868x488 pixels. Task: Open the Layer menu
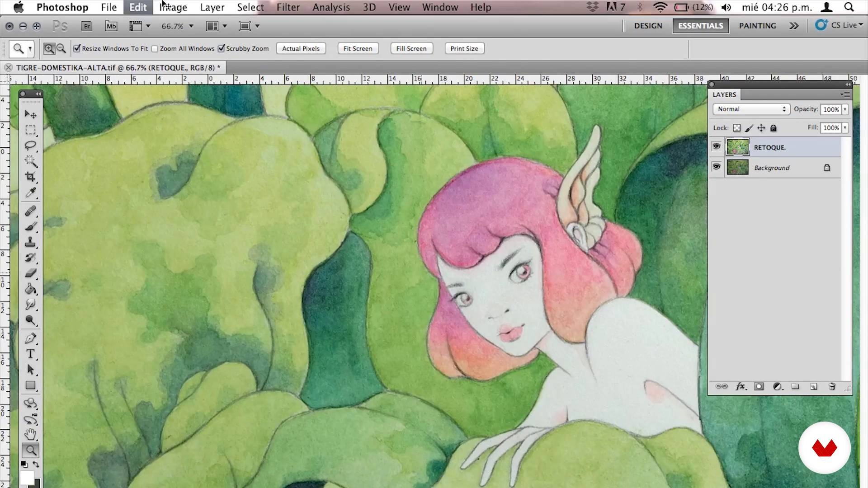pos(212,7)
